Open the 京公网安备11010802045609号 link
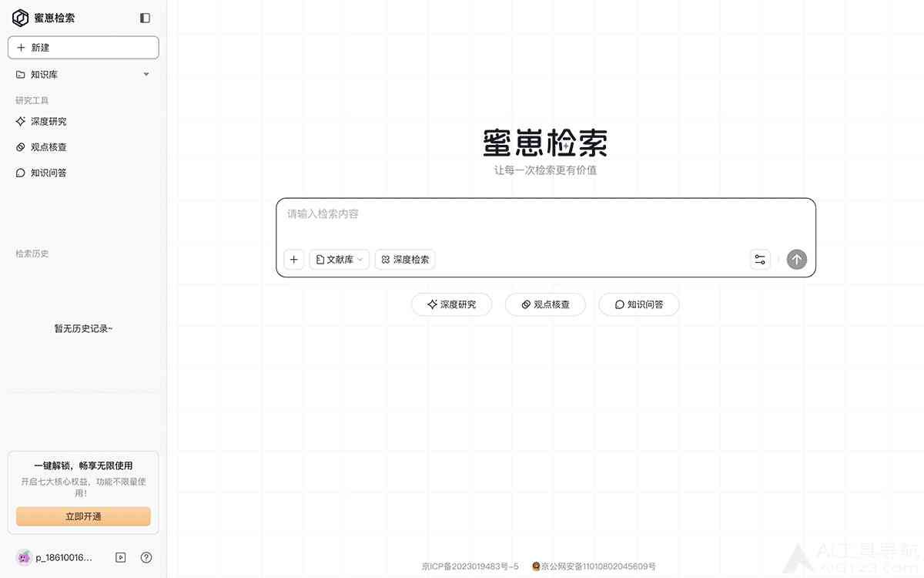Screen dimensions: 924x578 [x=594, y=566]
